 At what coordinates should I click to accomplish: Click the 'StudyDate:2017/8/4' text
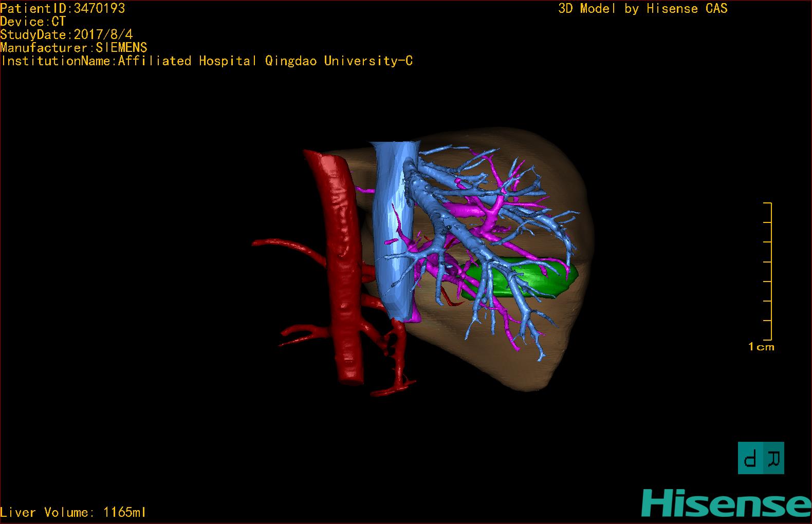click(66, 34)
